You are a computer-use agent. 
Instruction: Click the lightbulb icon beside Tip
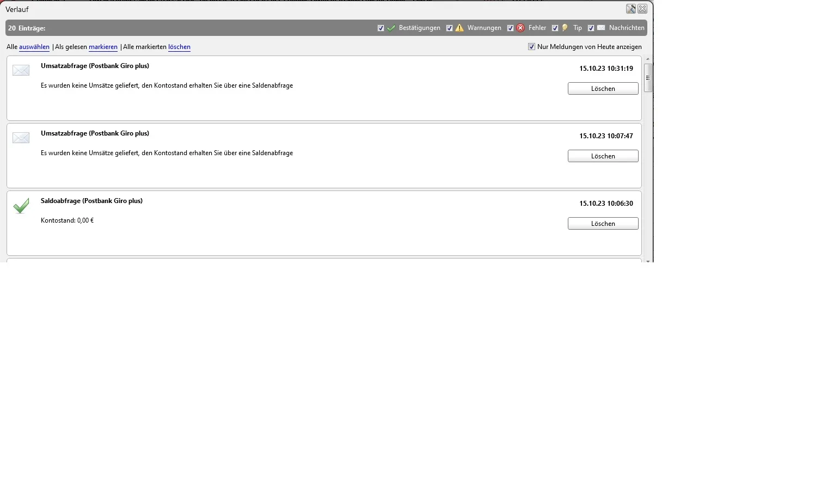[565, 28]
